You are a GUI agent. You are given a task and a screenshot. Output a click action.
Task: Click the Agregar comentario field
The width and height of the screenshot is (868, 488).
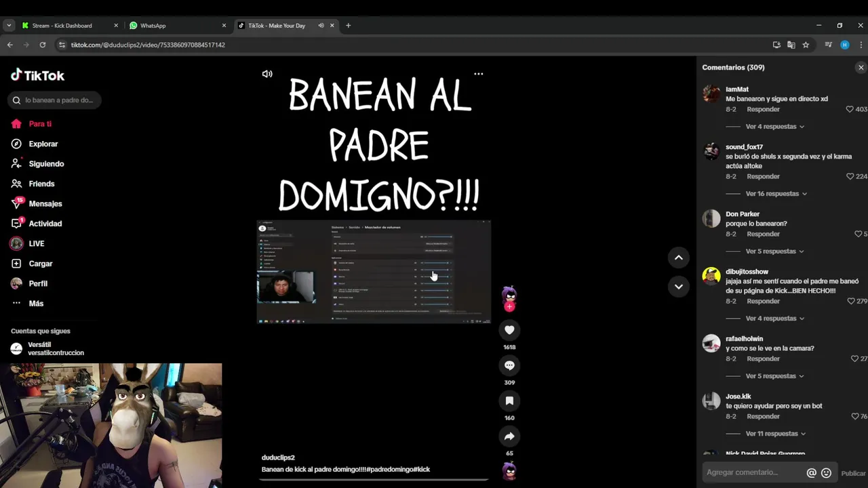pyautogui.click(x=753, y=472)
